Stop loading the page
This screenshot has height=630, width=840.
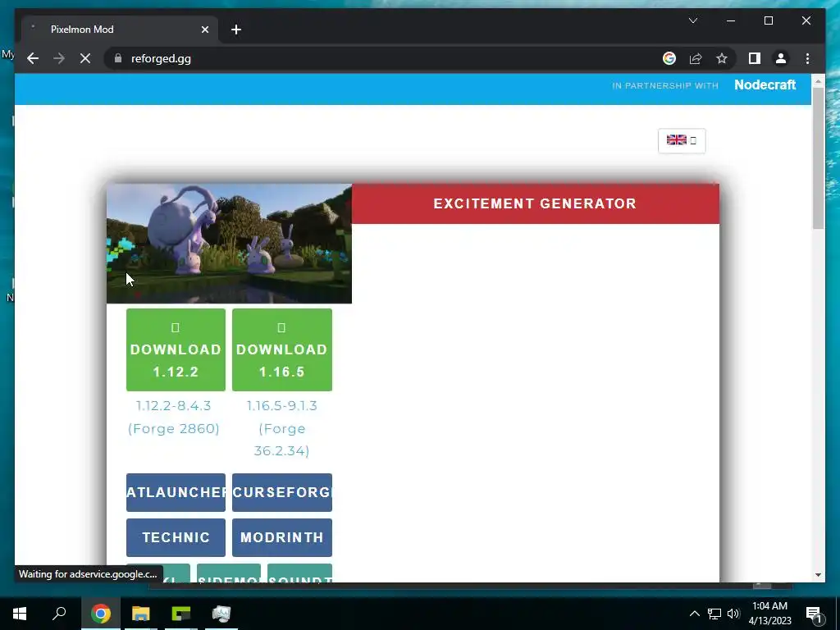(85, 58)
